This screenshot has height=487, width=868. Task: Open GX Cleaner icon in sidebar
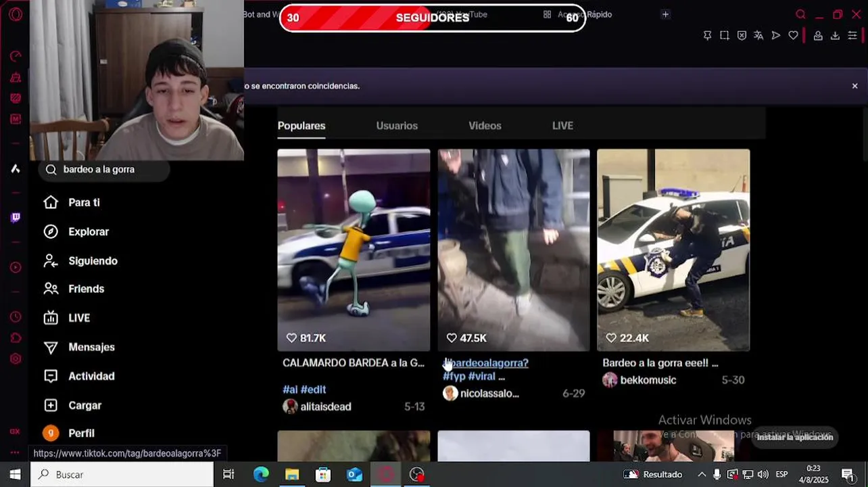pyautogui.click(x=16, y=77)
